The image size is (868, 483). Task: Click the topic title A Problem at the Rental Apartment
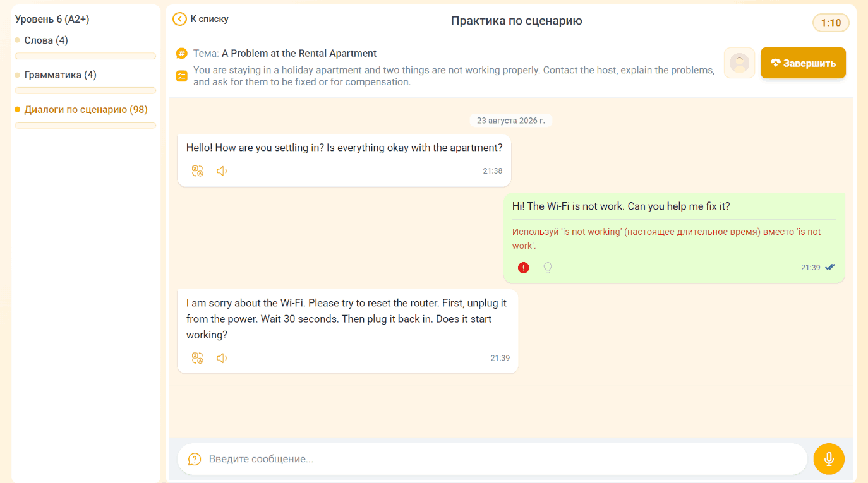click(299, 54)
